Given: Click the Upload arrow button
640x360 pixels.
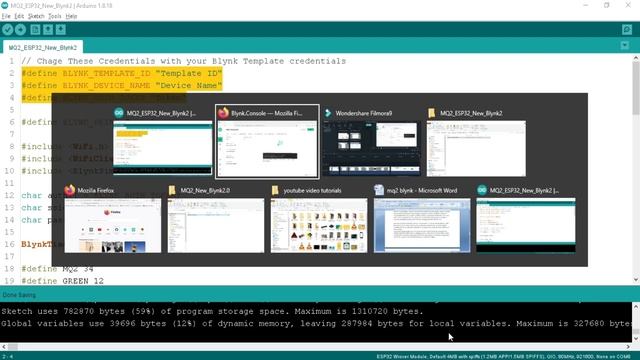Looking at the screenshot, I should tap(20, 29).
